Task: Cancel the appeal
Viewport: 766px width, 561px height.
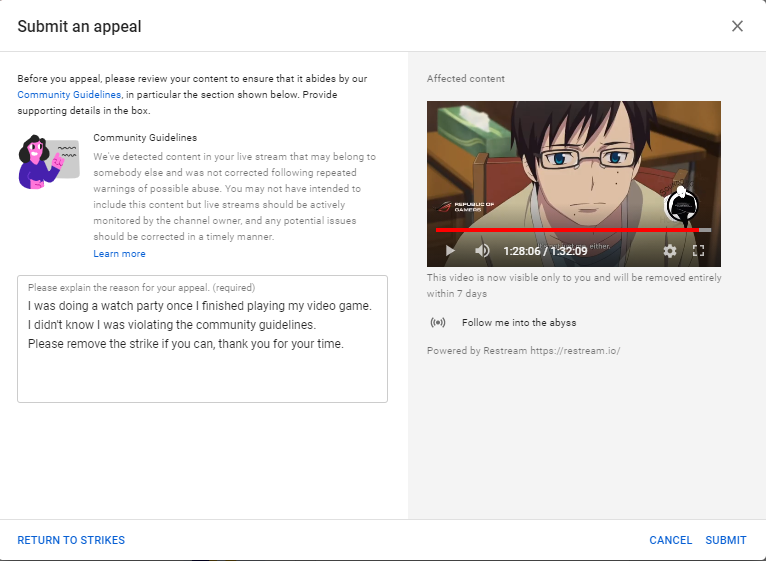Action: point(670,540)
